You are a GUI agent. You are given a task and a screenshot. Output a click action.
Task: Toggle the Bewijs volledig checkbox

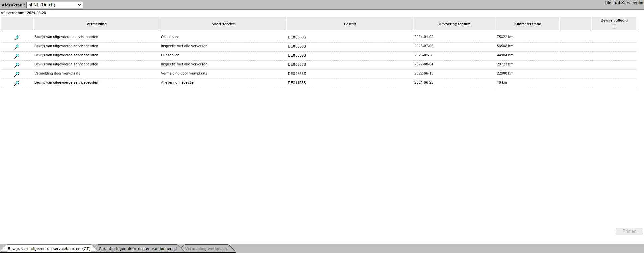click(x=614, y=26)
